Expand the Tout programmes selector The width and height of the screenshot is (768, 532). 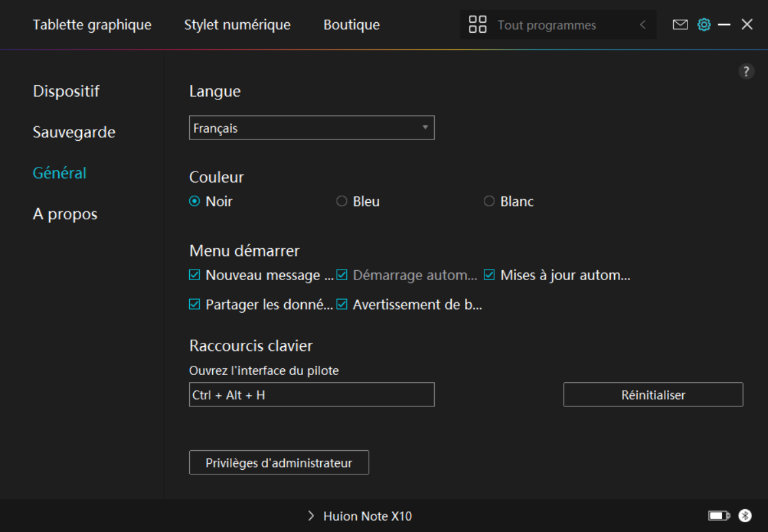(557, 25)
